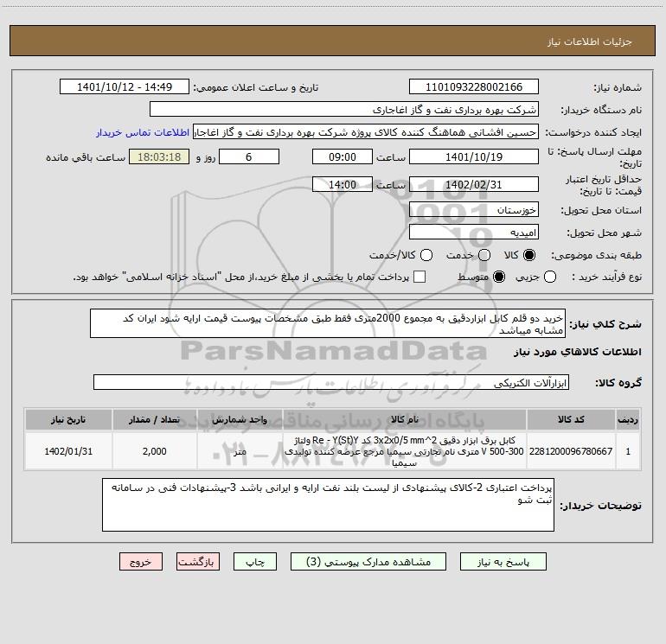Click product code 2281200096780667 cell
The image size is (666, 644).
(x=571, y=451)
